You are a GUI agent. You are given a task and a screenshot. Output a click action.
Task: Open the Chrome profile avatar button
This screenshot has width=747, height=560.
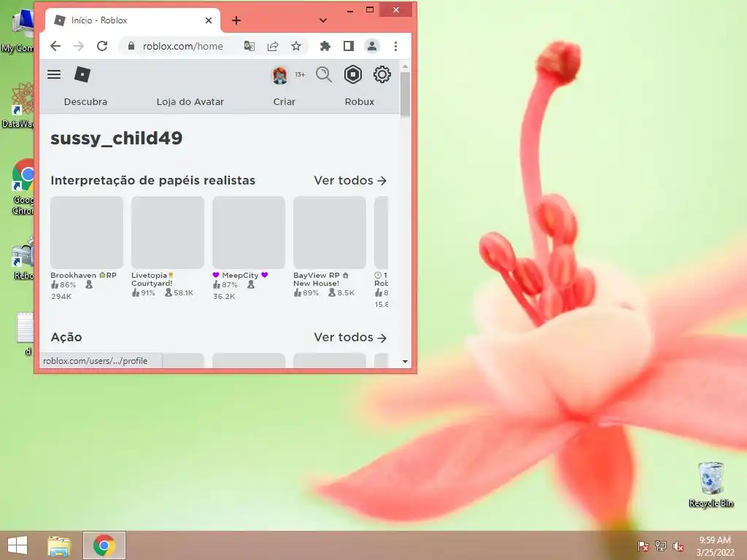[x=372, y=46]
